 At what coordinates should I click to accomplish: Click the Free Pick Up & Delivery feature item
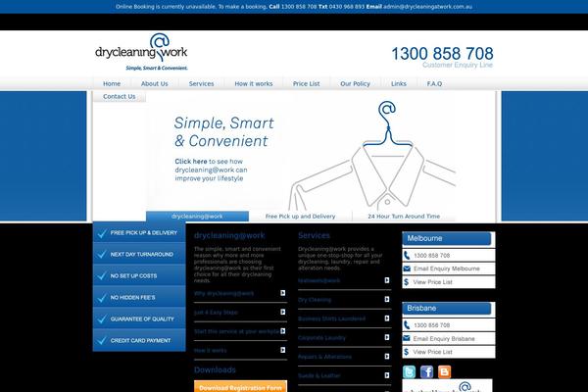pos(139,232)
